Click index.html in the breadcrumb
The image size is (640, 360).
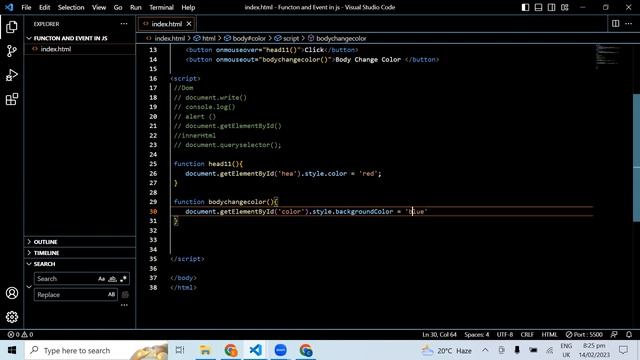coord(169,38)
